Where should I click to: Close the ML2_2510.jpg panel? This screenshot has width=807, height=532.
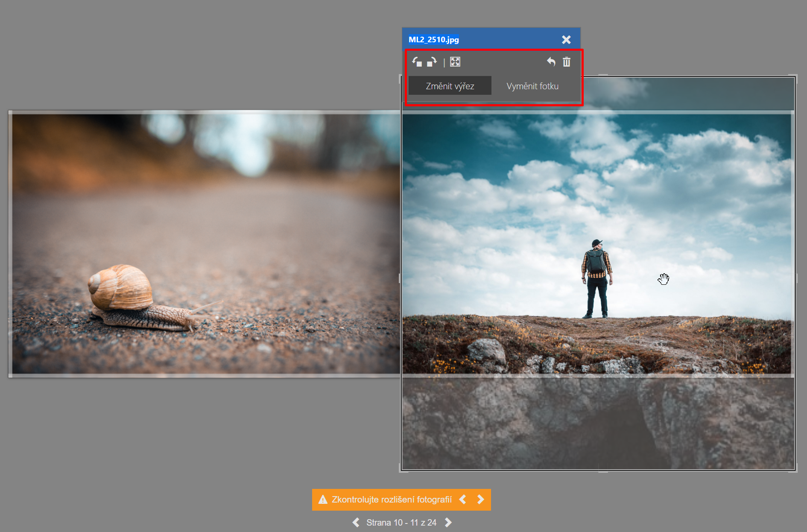pos(566,40)
